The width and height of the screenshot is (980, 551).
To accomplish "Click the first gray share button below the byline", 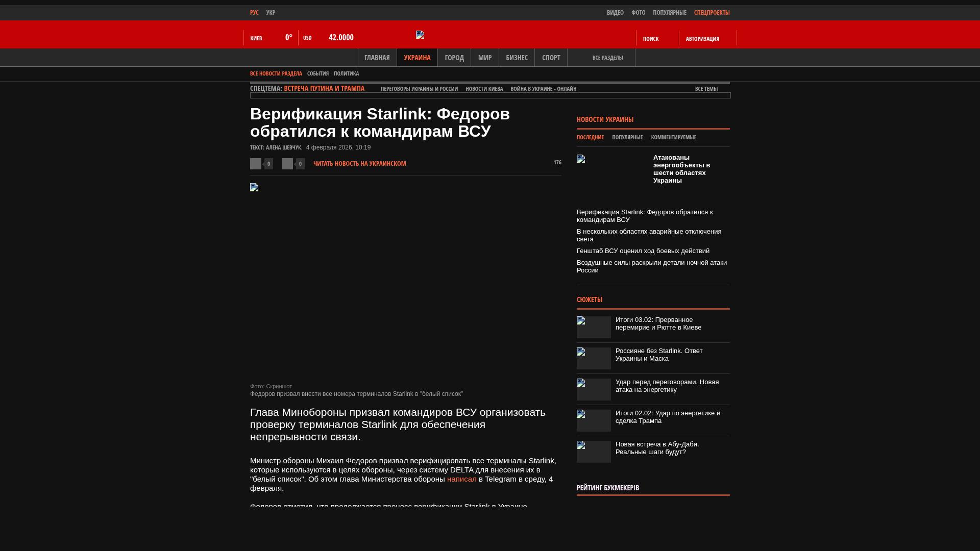I will point(256,164).
